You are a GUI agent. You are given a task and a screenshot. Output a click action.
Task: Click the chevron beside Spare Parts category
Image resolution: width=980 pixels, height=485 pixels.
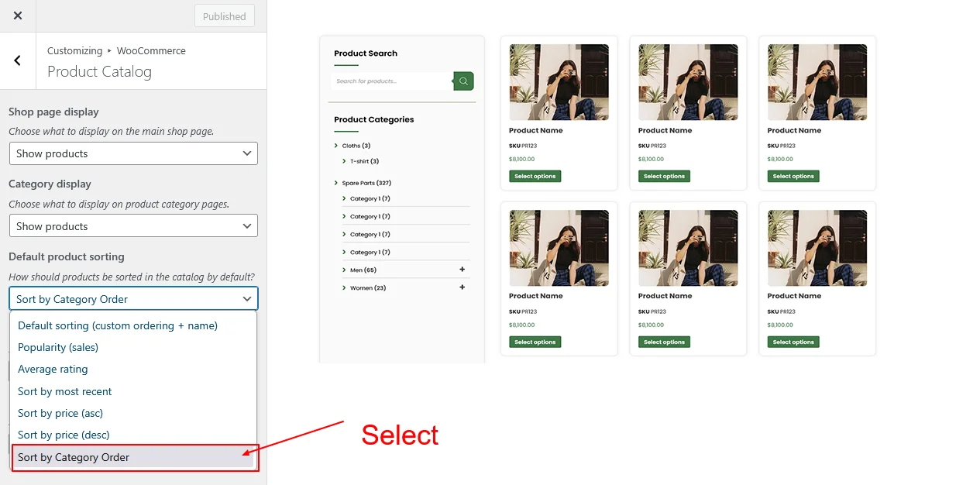[336, 184]
